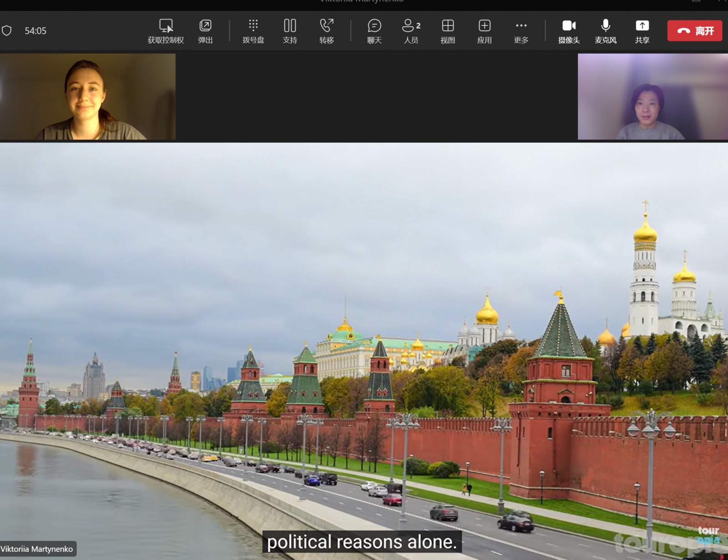Pop out the shared content (弹出)
This screenshot has height=560, width=728.
[x=205, y=26]
